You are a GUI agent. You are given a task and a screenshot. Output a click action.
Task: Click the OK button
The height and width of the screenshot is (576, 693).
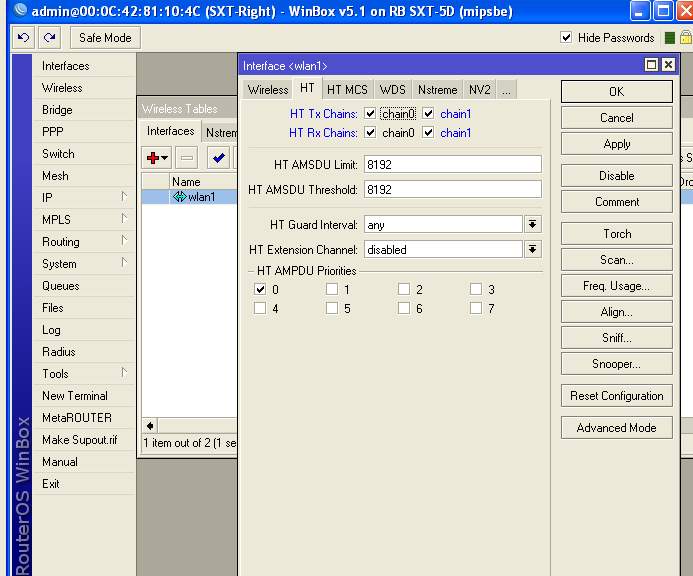617,92
